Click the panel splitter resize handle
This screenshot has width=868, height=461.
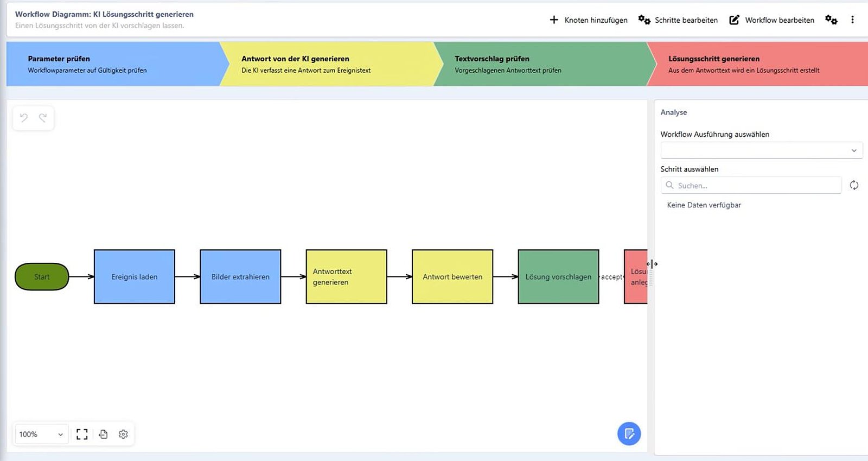(651, 277)
